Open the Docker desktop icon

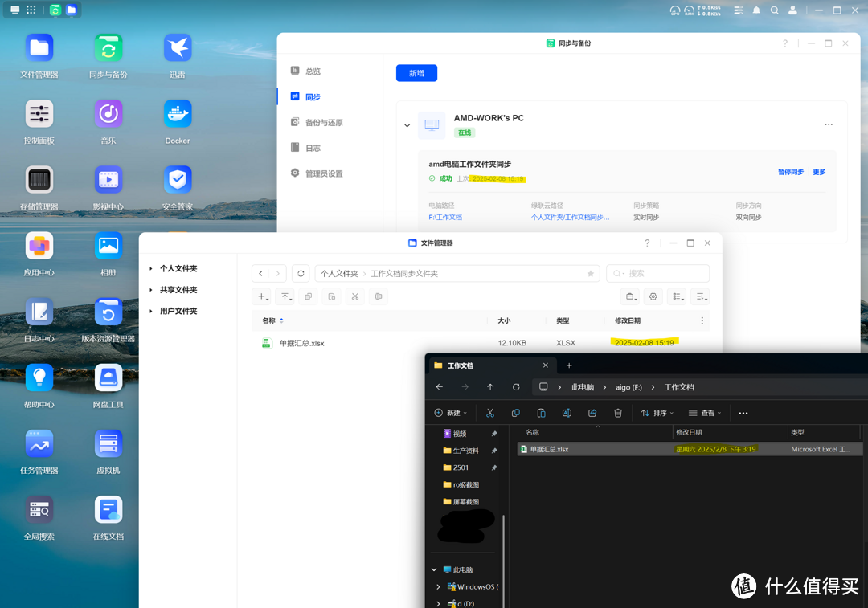point(178,115)
